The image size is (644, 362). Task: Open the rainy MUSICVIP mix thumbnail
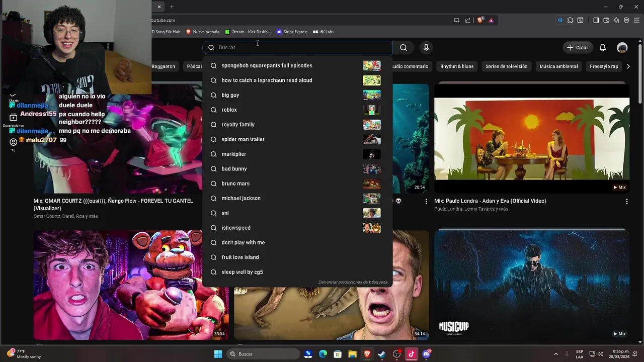coord(532,285)
